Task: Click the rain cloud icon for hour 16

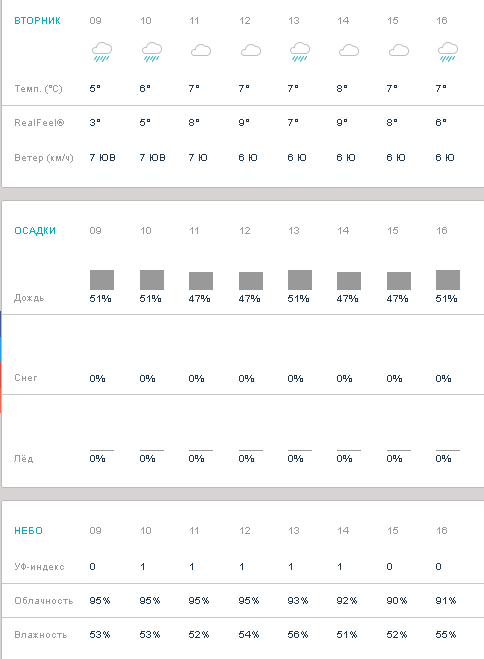Action: coord(448,52)
